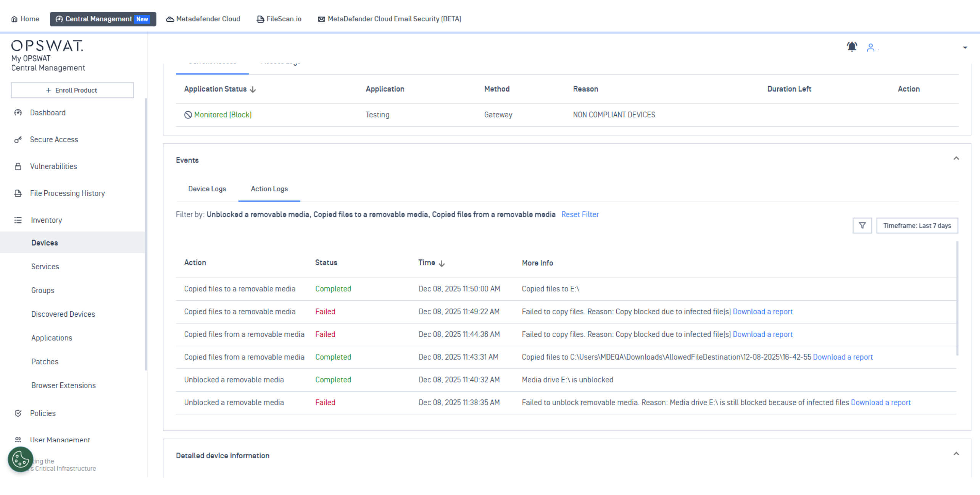Open the cookie preferences icon
Viewport: 980px width, 495px height.
[x=21, y=459]
